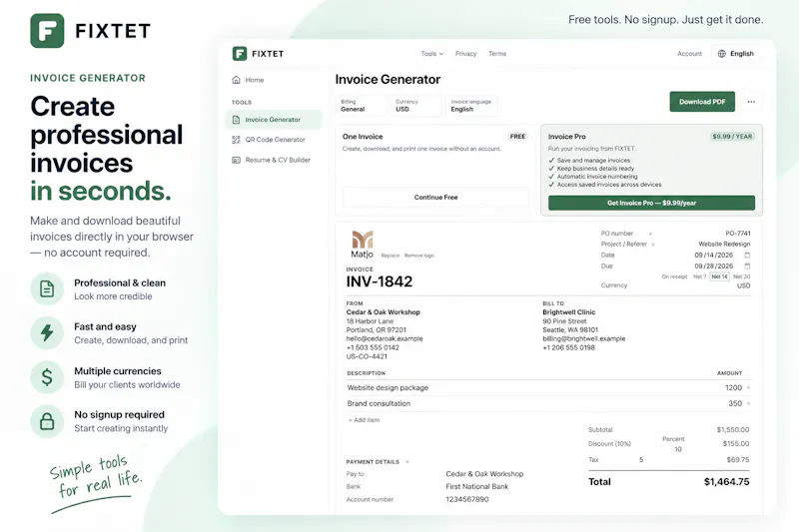Edit the 09/14/2026 date field
This screenshot has height=532, width=799.
click(713, 256)
